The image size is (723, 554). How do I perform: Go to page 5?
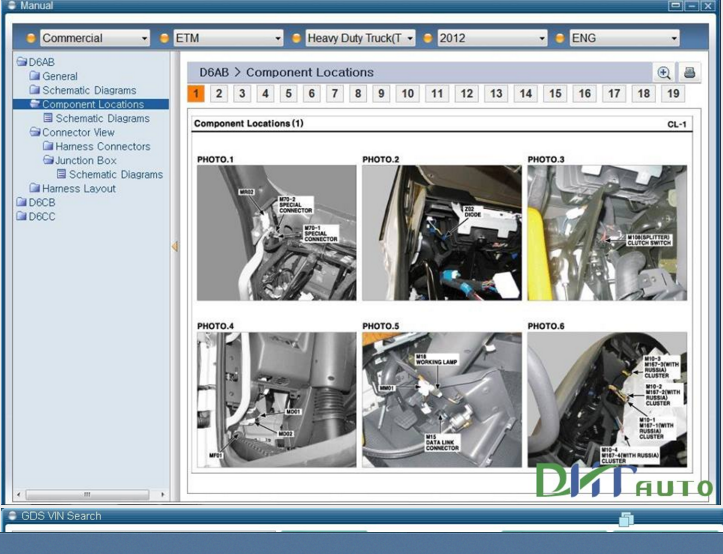click(288, 94)
